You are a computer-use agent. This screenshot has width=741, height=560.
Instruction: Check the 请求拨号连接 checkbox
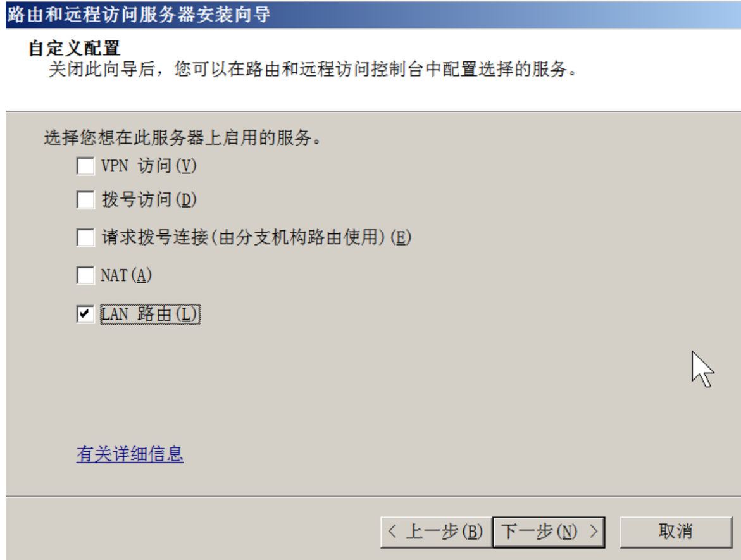point(85,237)
